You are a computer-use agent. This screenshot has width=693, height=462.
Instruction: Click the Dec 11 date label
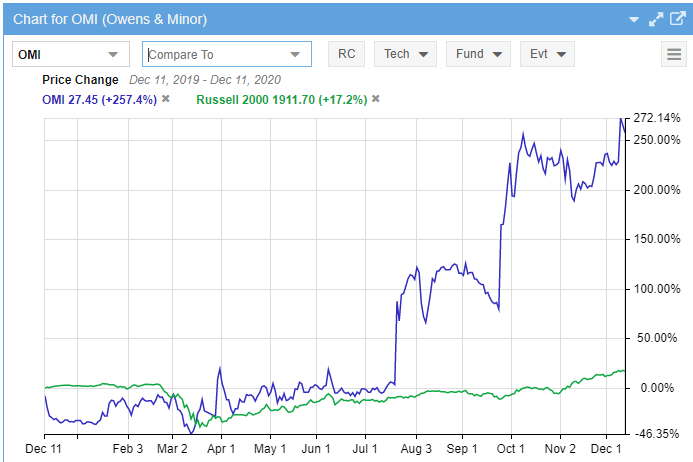43,449
